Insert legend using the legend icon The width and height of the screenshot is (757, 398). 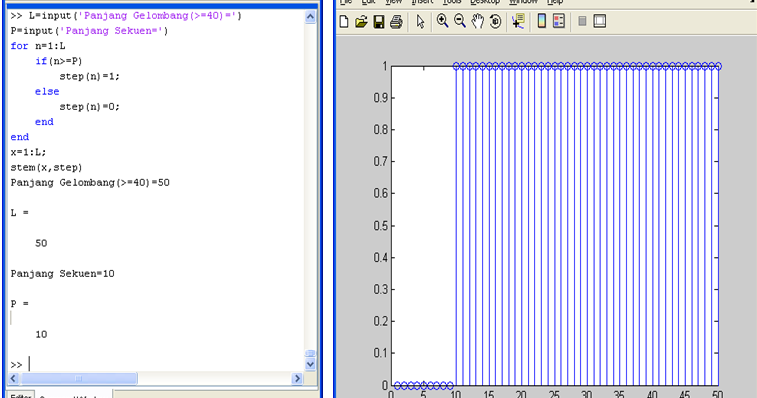tap(559, 21)
